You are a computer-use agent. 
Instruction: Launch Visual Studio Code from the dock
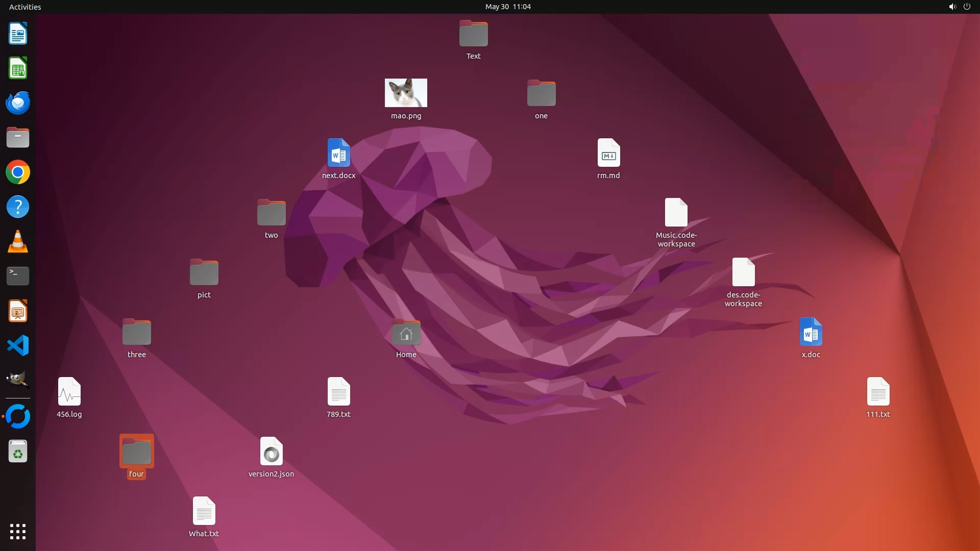pyautogui.click(x=18, y=345)
